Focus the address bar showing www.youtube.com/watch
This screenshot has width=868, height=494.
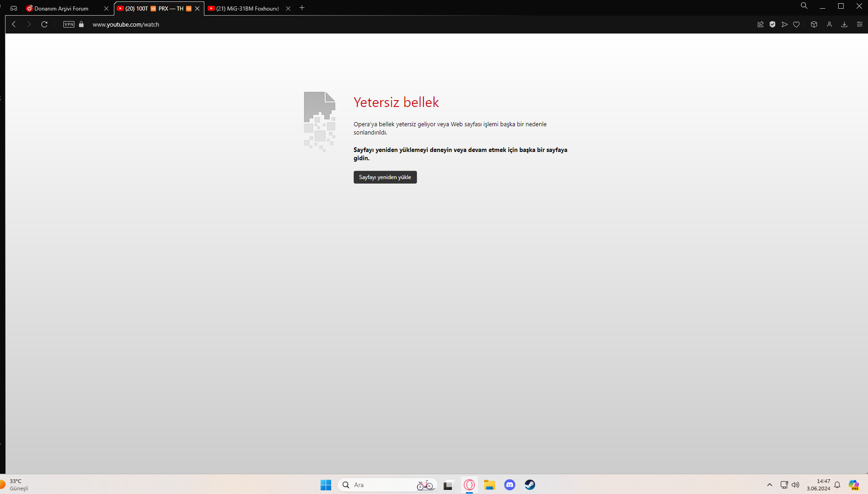pyautogui.click(x=126, y=24)
